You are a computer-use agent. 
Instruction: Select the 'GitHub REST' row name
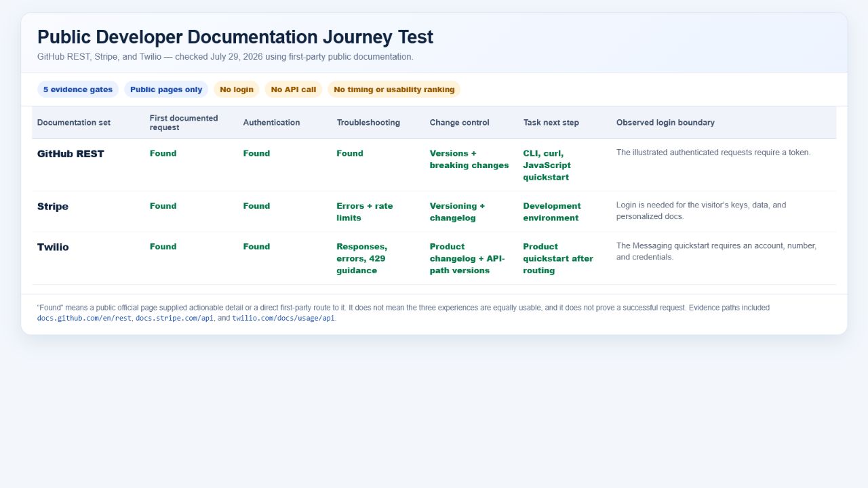71,154
